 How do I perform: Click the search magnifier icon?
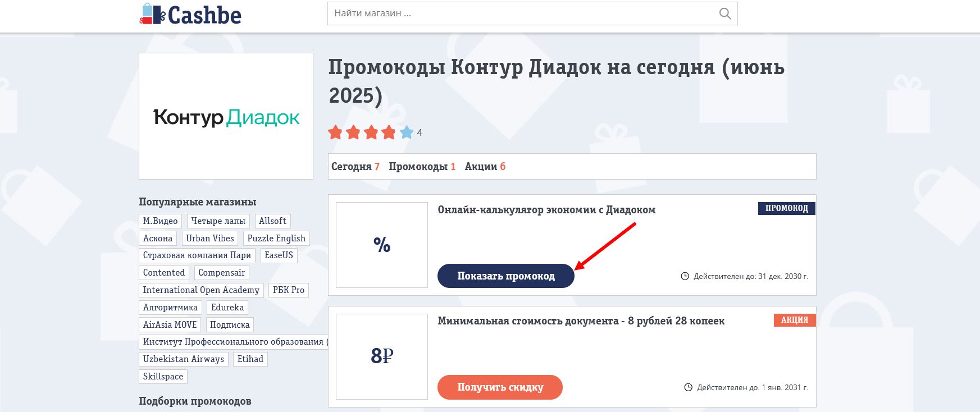coord(725,13)
